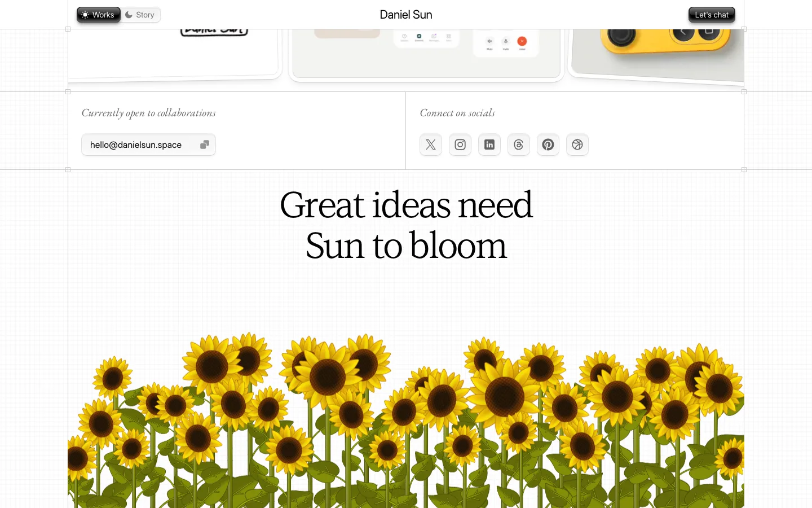Open the X (Twitter) social profile
This screenshot has height=508, width=812.
(x=431, y=144)
